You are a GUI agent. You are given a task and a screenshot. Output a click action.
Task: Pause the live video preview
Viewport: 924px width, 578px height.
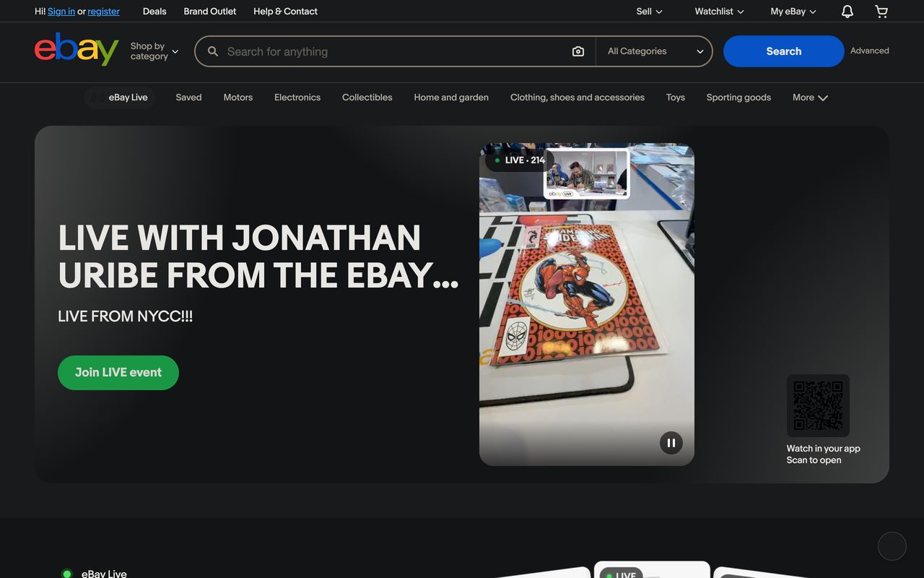[x=671, y=443]
